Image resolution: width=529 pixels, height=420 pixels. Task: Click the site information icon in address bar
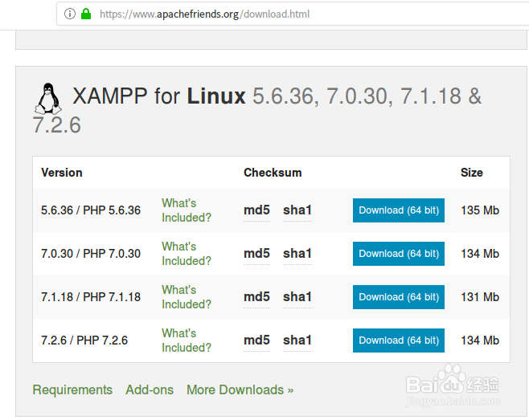tap(70, 14)
